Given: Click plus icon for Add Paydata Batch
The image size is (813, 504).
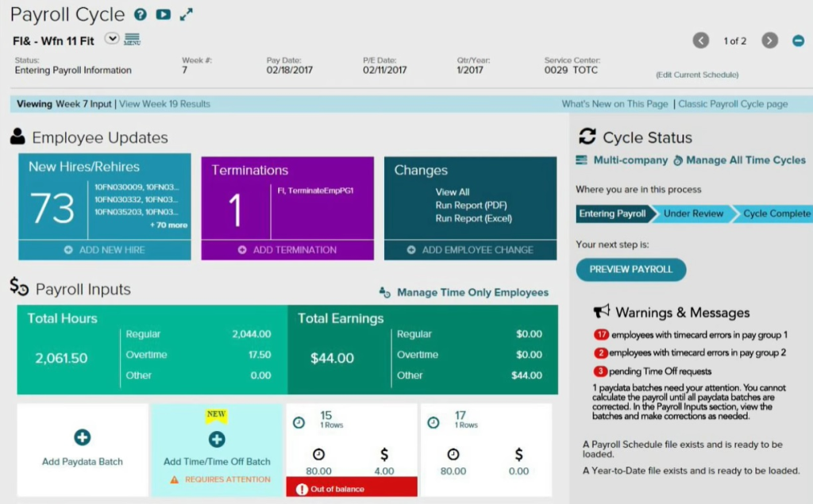Looking at the screenshot, I should tap(83, 437).
